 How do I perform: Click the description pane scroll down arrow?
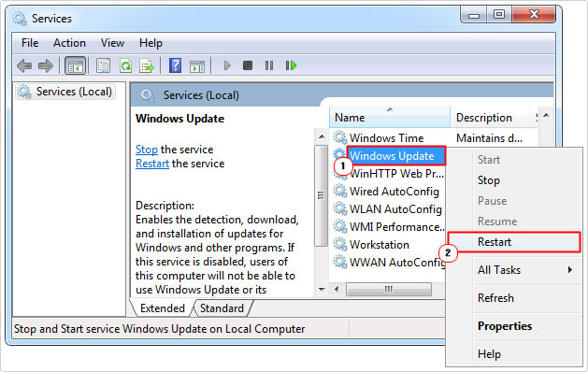click(322, 289)
